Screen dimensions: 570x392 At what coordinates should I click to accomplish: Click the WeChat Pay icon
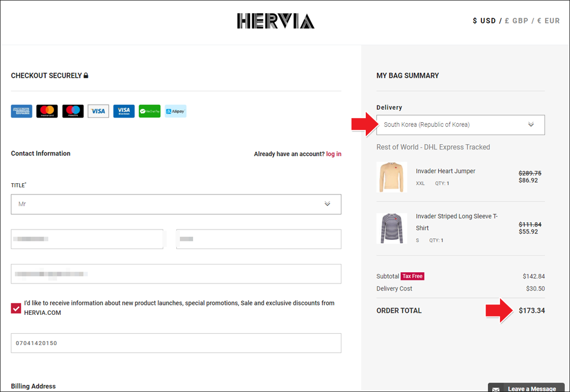(150, 111)
